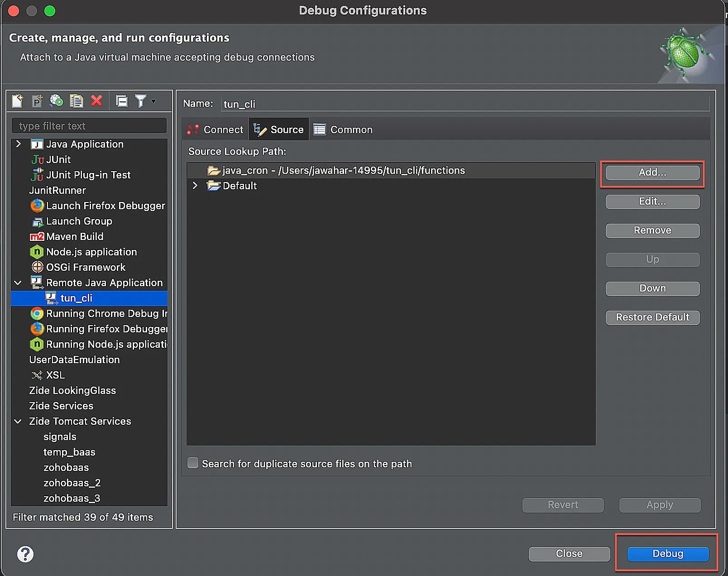The width and height of the screenshot is (728, 576).
Task: Expand the Java Application tree node
Action: (18, 144)
